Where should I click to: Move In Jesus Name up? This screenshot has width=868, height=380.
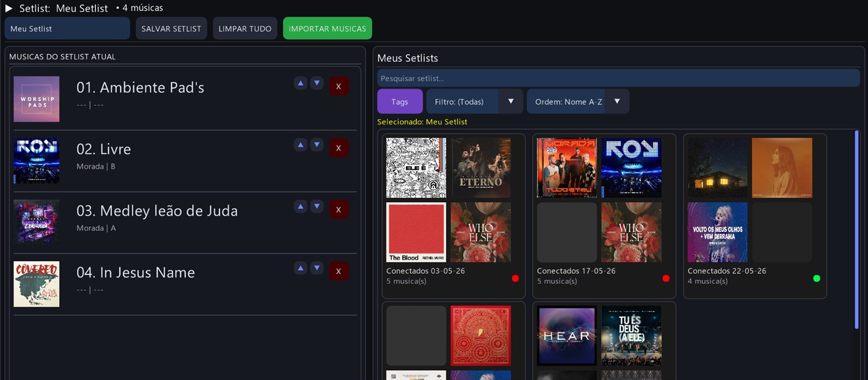coord(301,268)
